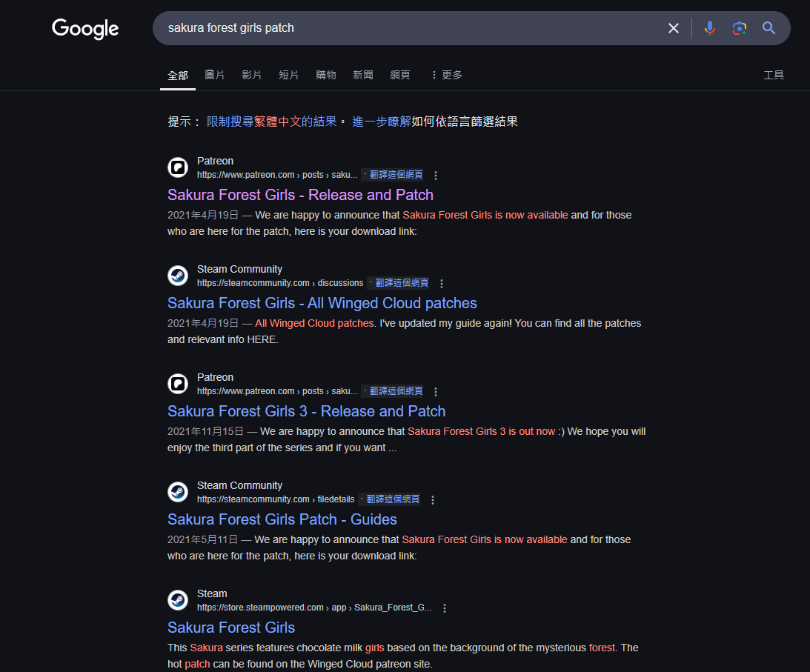Select the 全部 tab
The height and width of the screenshot is (672, 810).
(x=178, y=76)
